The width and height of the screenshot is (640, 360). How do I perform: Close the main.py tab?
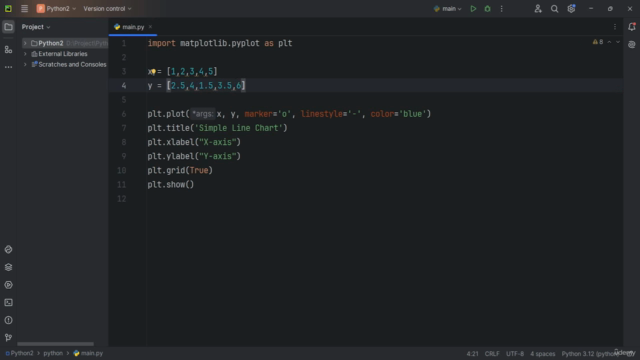point(150,27)
